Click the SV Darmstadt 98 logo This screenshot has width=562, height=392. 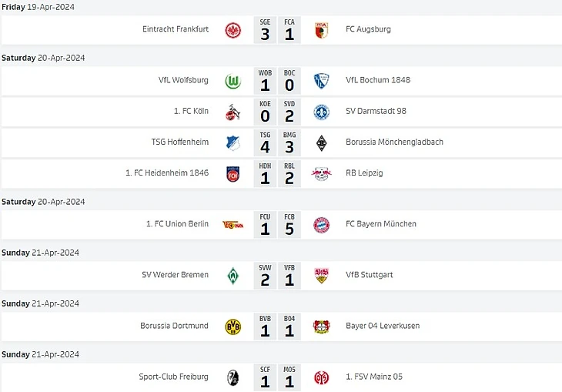[321, 112]
